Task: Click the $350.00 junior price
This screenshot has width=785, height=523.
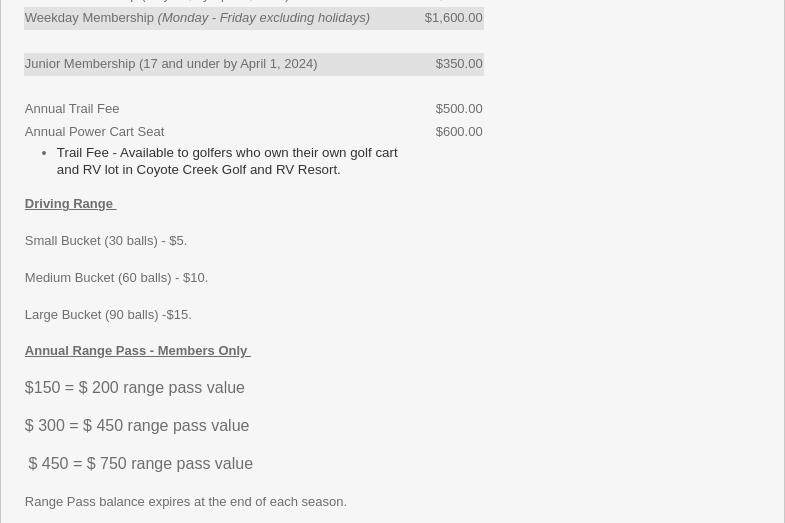Action: pyautogui.click(x=458, y=63)
